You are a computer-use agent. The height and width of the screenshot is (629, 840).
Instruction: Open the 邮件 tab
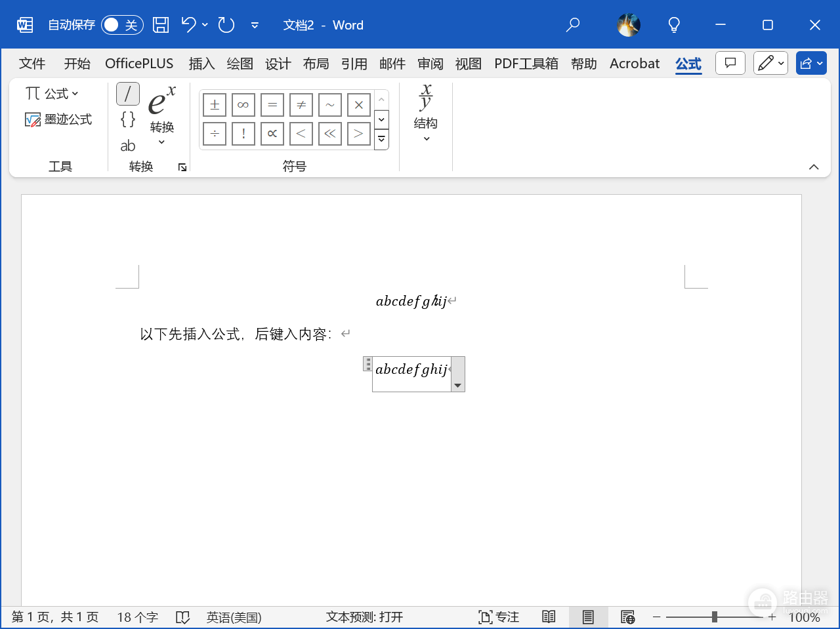392,64
